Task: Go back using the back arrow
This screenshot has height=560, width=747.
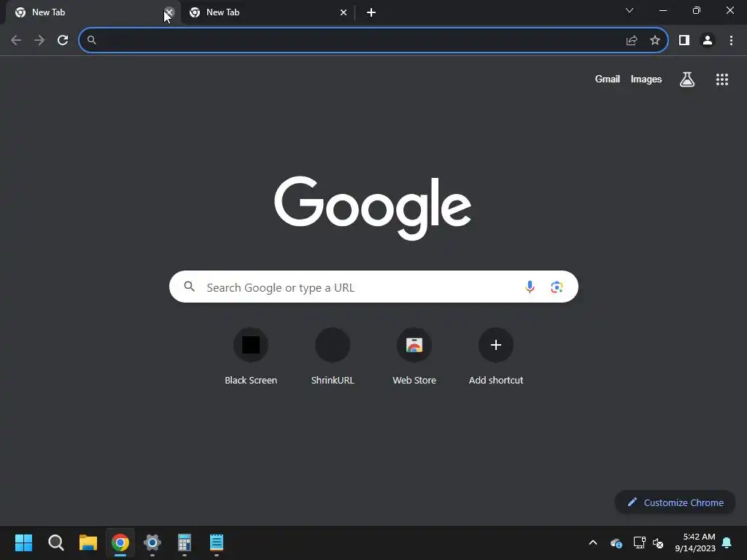Action: (x=16, y=41)
